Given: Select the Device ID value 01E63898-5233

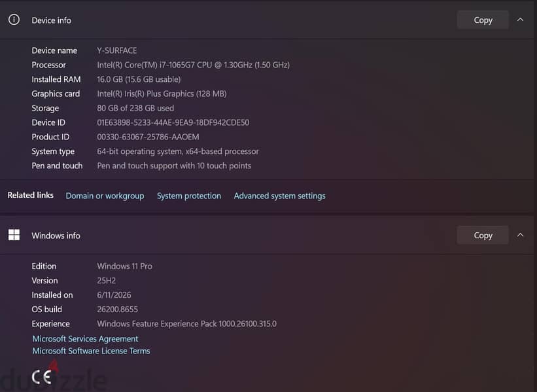Looking at the screenshot, I should point(173,122).
